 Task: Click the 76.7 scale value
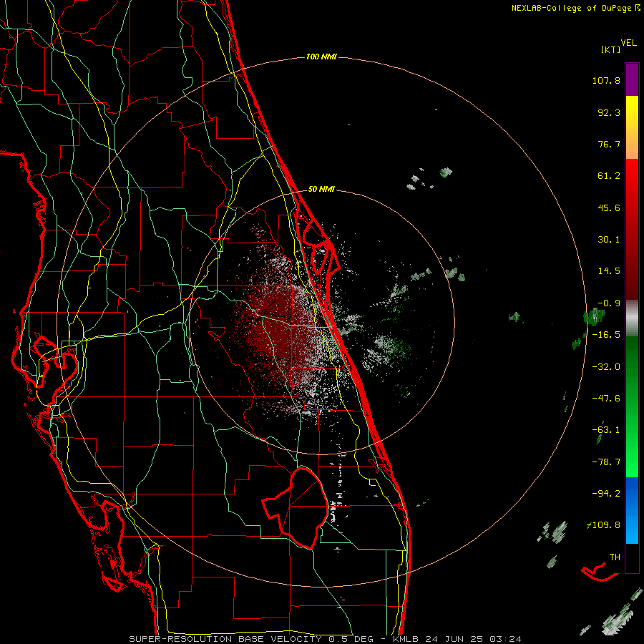click(609, 144)
